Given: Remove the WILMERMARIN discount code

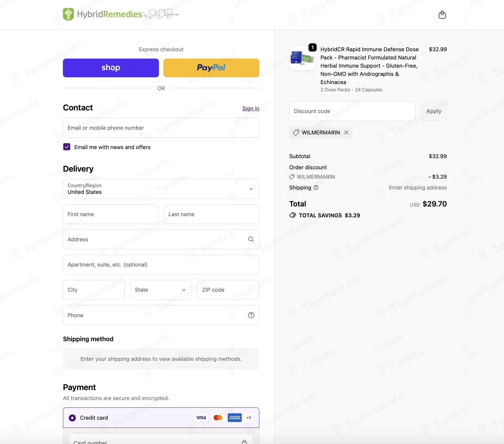Looking at the screenshot, I should click(346, 133).
